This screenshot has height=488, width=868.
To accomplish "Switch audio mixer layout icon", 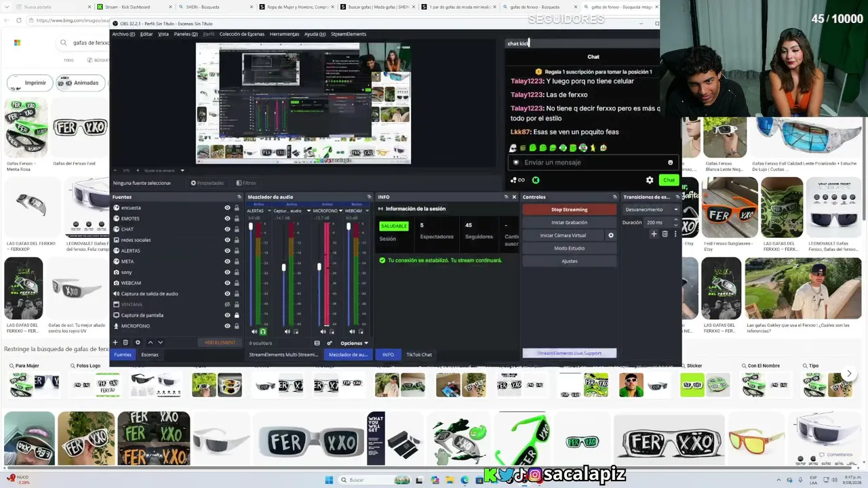I will (x=317, y=343).
